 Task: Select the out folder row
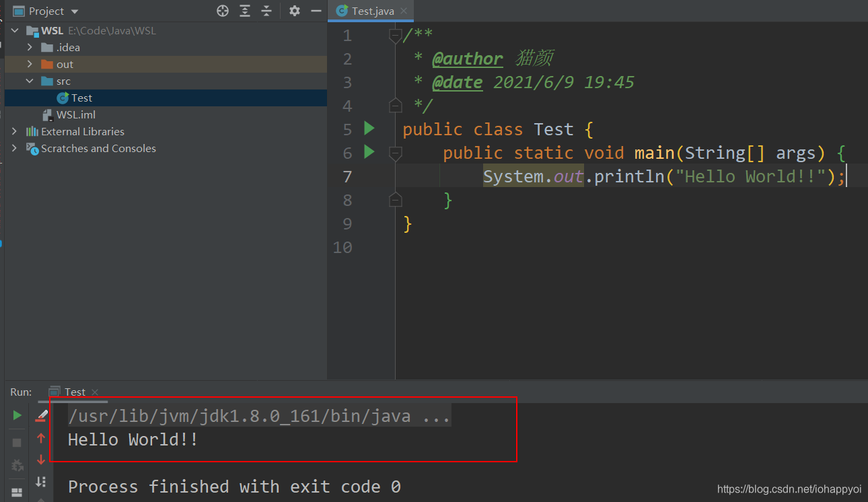(x=166, y=65)
